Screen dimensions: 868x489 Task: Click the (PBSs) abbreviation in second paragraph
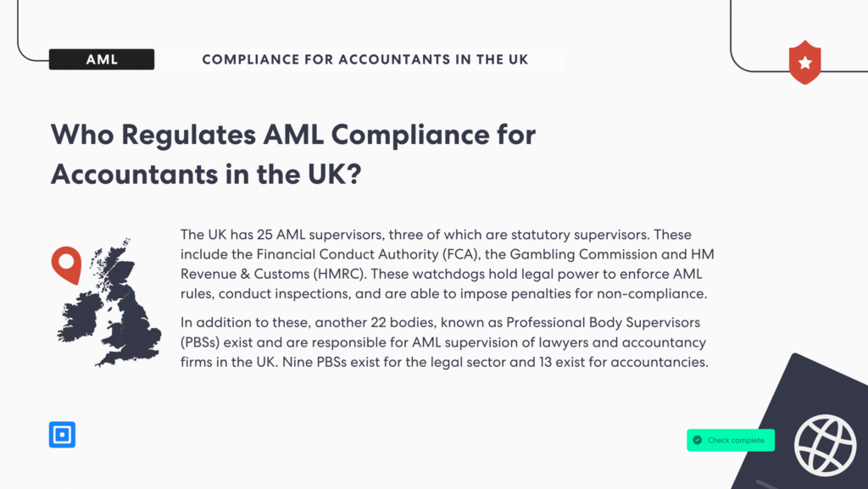pos(200,342)
